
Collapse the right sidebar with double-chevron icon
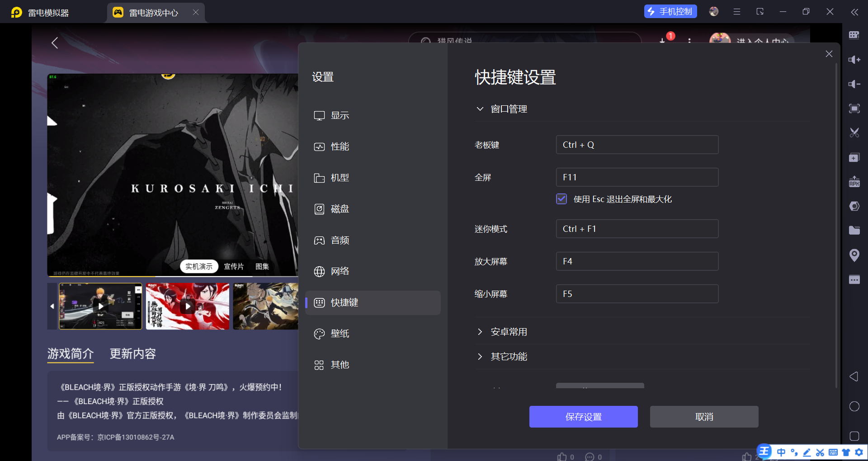854,12
